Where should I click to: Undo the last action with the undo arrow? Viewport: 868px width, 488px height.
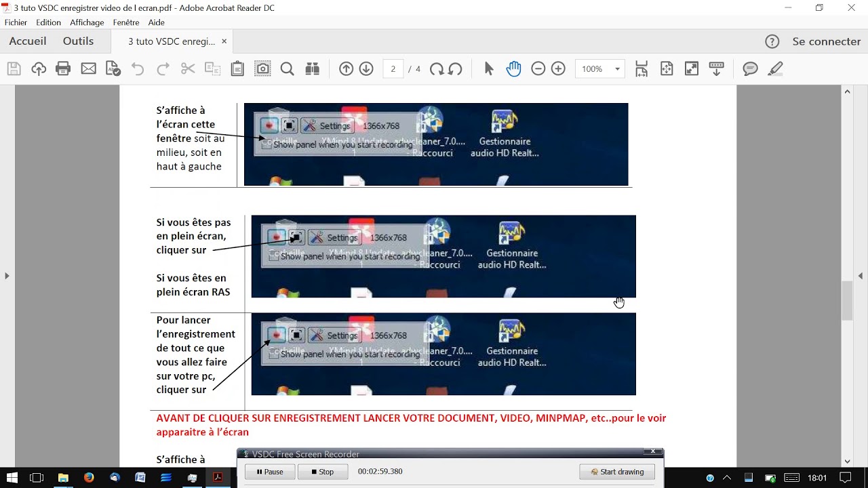point(138,68)
